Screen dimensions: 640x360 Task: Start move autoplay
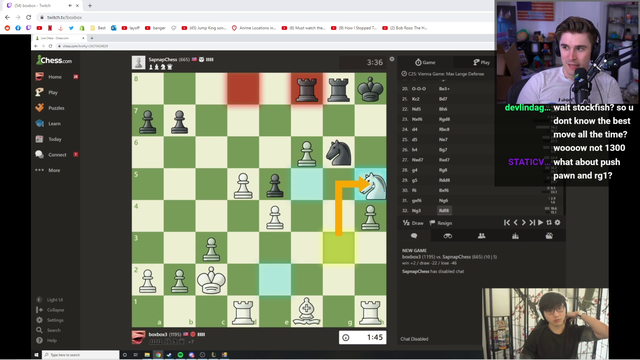coord(540,222)
